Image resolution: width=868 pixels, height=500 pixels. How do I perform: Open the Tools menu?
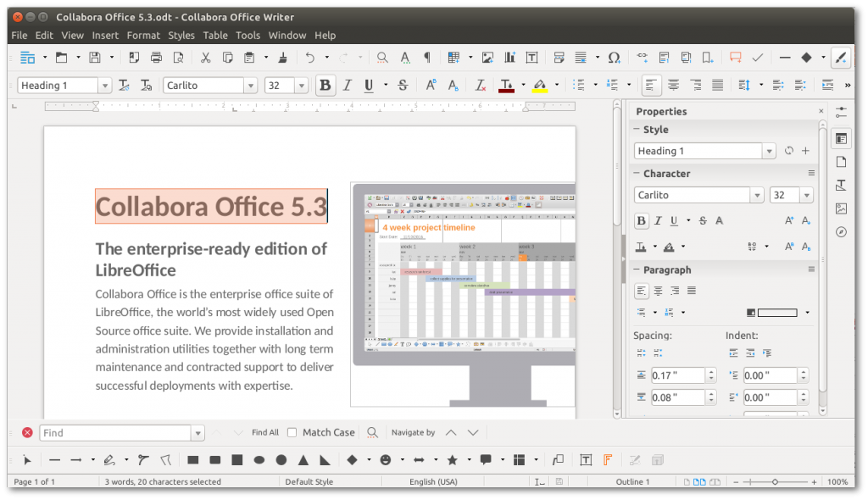coord(248,36)
